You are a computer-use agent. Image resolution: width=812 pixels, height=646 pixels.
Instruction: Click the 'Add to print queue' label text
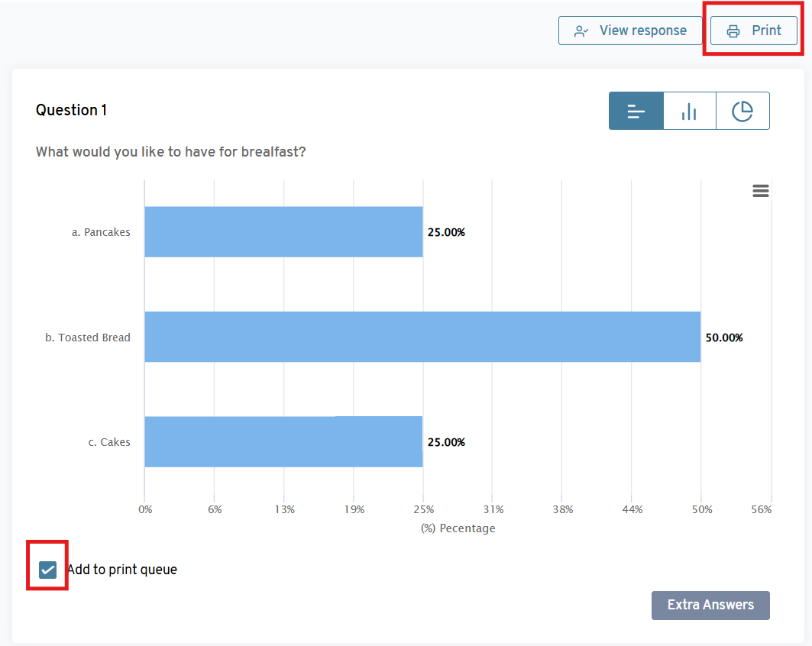[x=122, y=570]
